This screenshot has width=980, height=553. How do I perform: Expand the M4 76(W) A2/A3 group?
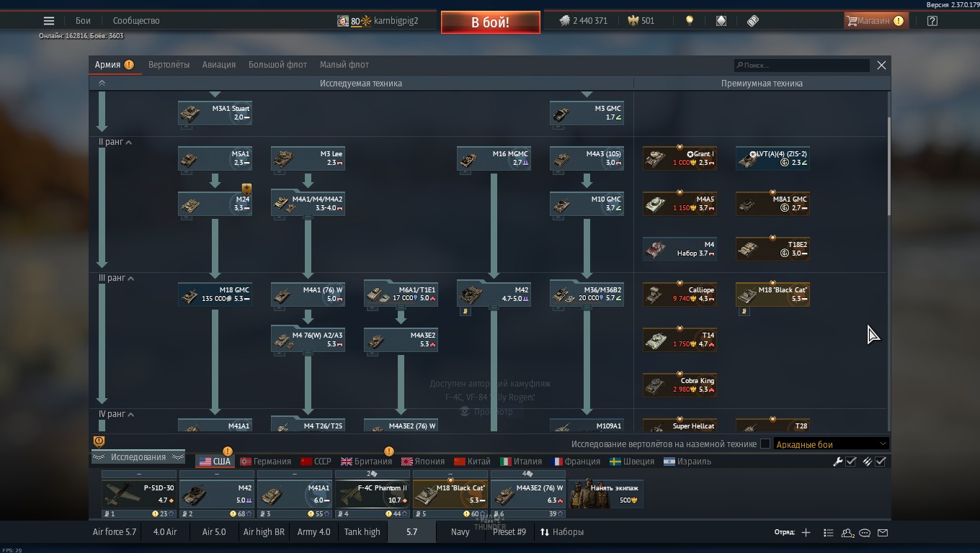coord(308,340)
